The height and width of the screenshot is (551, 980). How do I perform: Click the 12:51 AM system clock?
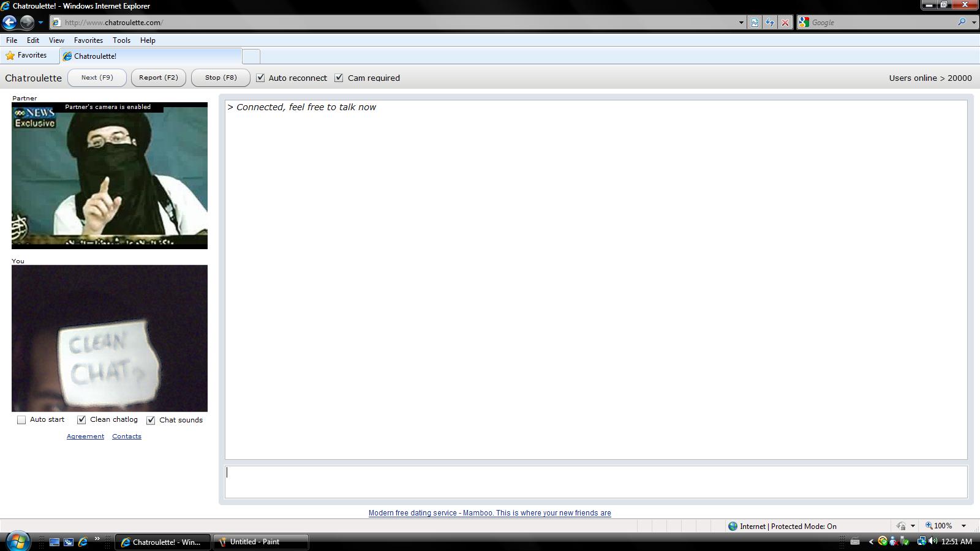tap(957, 542)
